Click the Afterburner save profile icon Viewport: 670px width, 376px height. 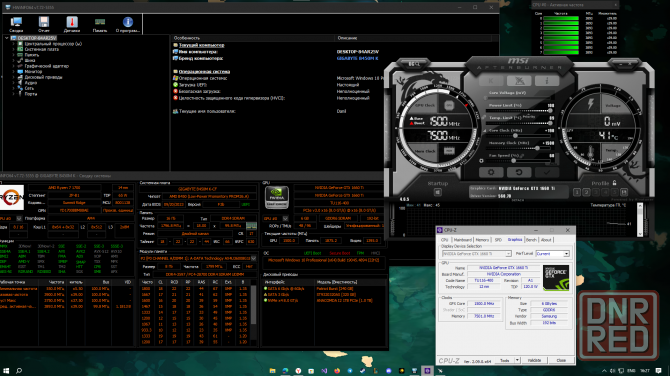(x=624, y=192)
